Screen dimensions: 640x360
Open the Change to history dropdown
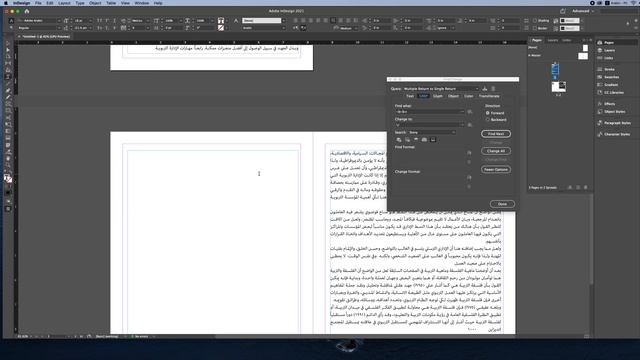pos(462,125)
